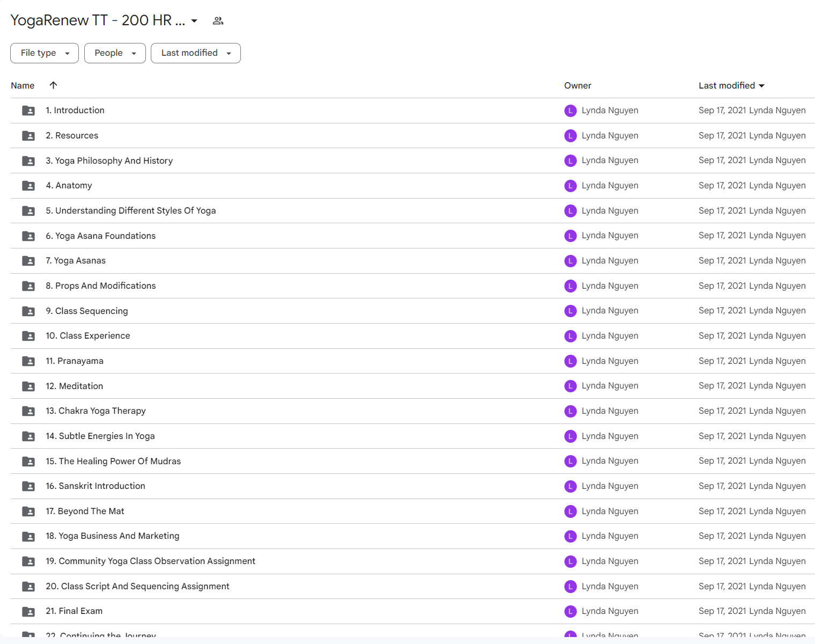This screenshot has height=644, width=815.
Task: Select the folder icon for 3. Yoga Philosophy And History
Action: [x=28, y=160]
